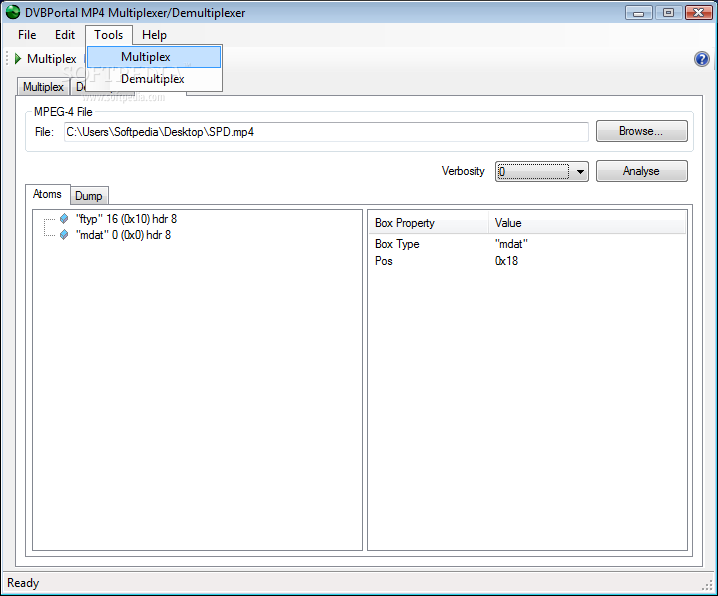Maximize the DVBPortal window
Screen dimensions: 718x596
(x=669, y=13)
